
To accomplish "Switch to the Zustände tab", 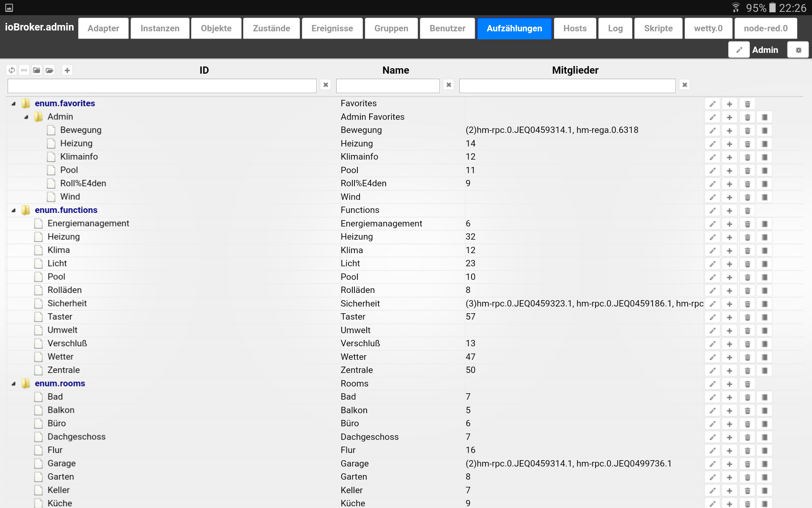I will [x=272, y=28].
